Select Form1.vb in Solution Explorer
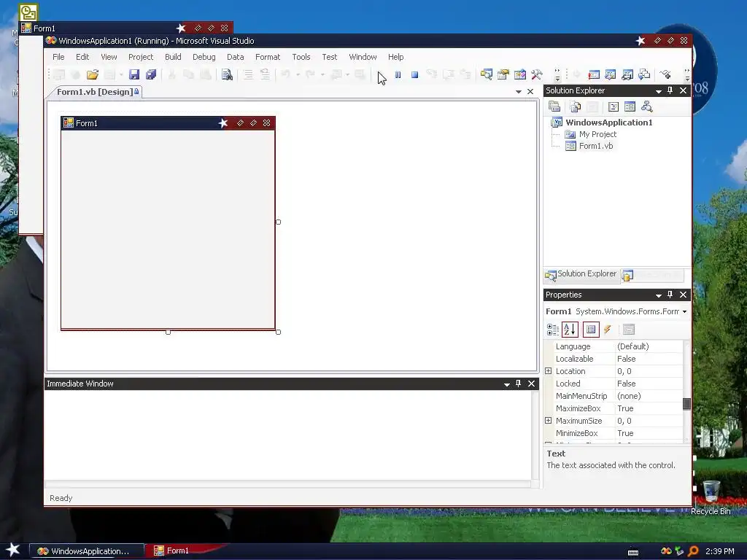 point(595,146)
